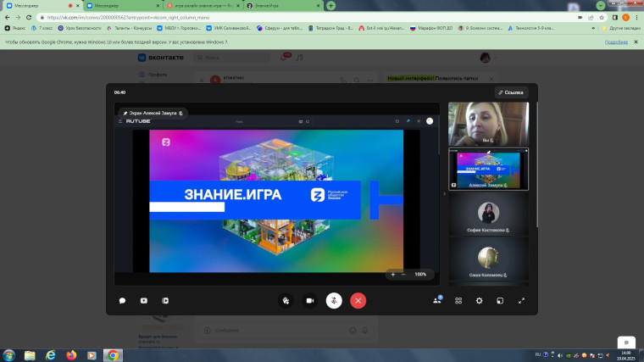
Task: Open Яндекс bookmark
Action: pos(15,28)
